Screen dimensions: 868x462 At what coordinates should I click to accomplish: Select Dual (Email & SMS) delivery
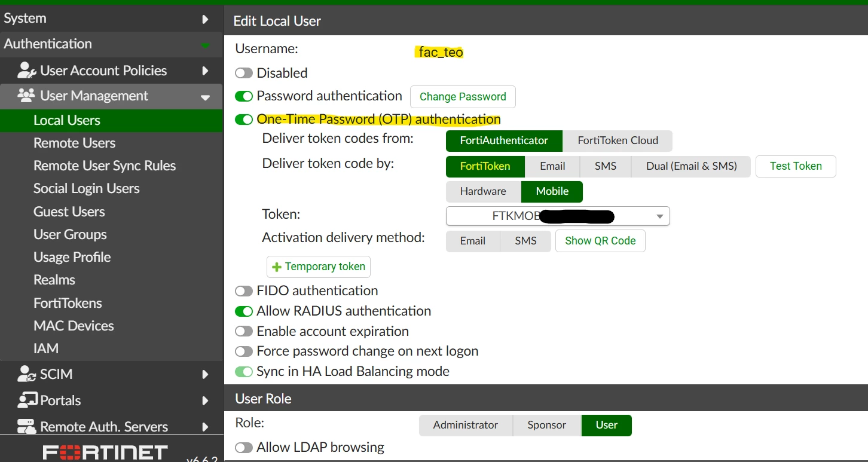coord(691,166)
